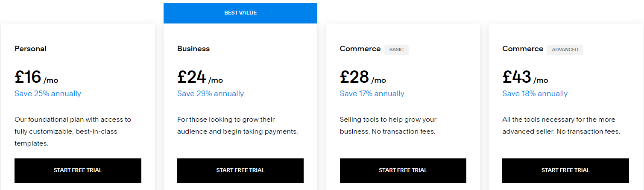
Task: Start free trial for Business plan
Action: pyautogui.click(x=240, y=170)
